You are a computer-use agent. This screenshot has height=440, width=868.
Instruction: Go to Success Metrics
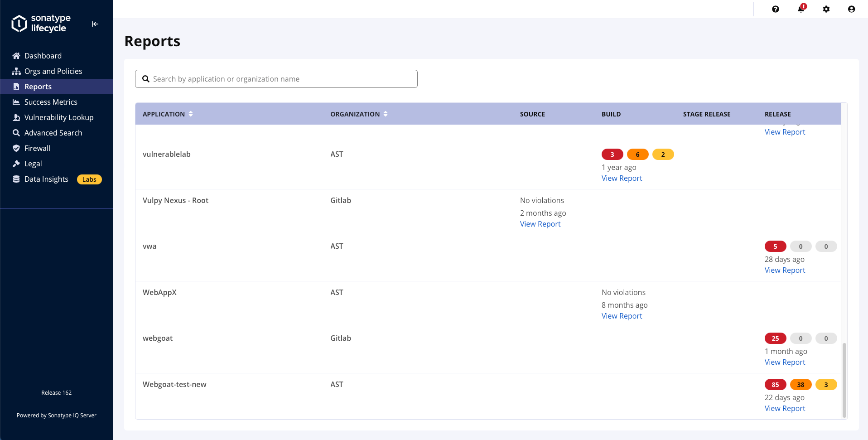click(x=51, y=102)
